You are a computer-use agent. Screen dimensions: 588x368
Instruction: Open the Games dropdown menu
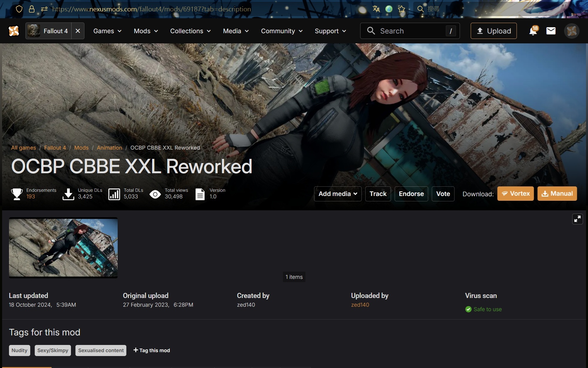pos(107,31)
